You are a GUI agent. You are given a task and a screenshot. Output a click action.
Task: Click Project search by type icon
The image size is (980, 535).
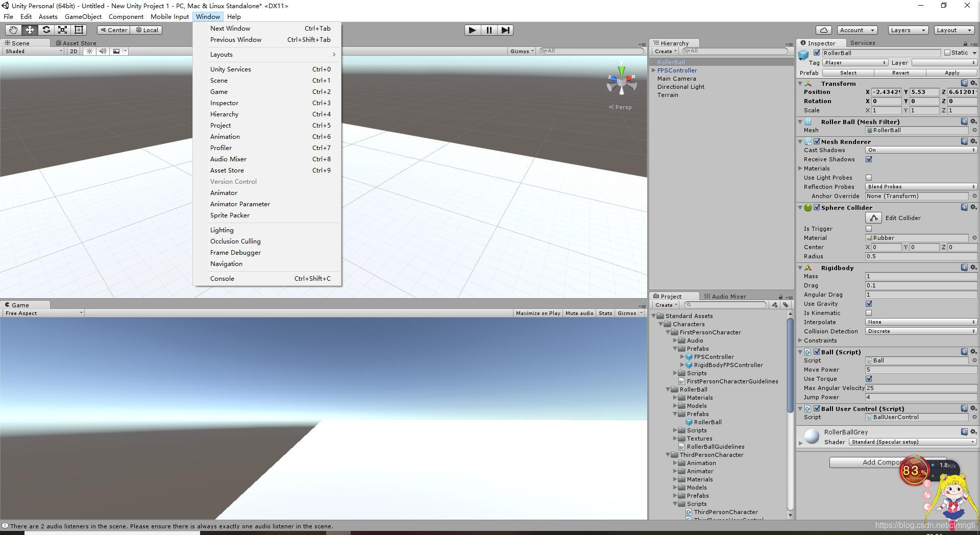[775, 305]
